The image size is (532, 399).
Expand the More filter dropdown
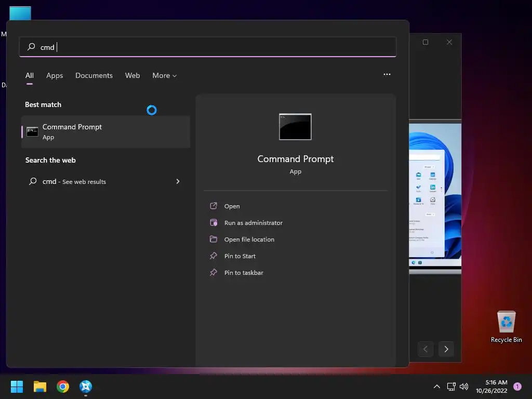click(165, 75)
